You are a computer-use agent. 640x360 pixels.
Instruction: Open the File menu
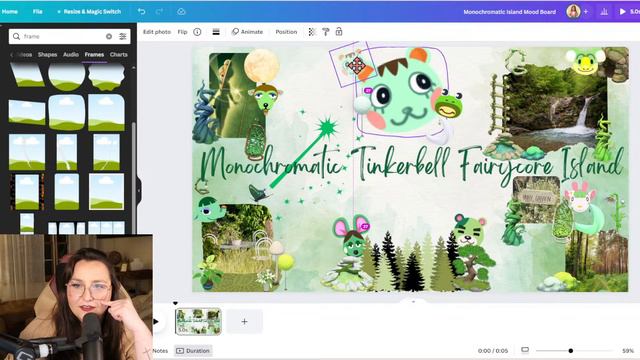(x=38, y=11)
